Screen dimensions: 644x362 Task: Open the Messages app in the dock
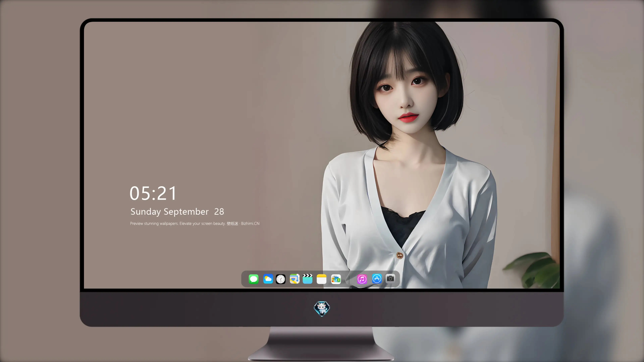254,279
